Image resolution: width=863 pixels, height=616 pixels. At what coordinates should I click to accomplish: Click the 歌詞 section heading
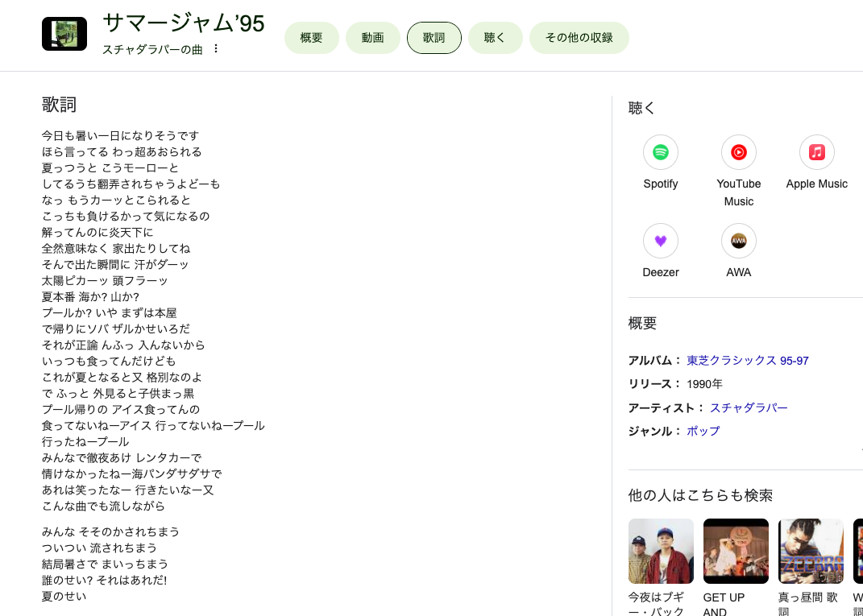point(59,105)
